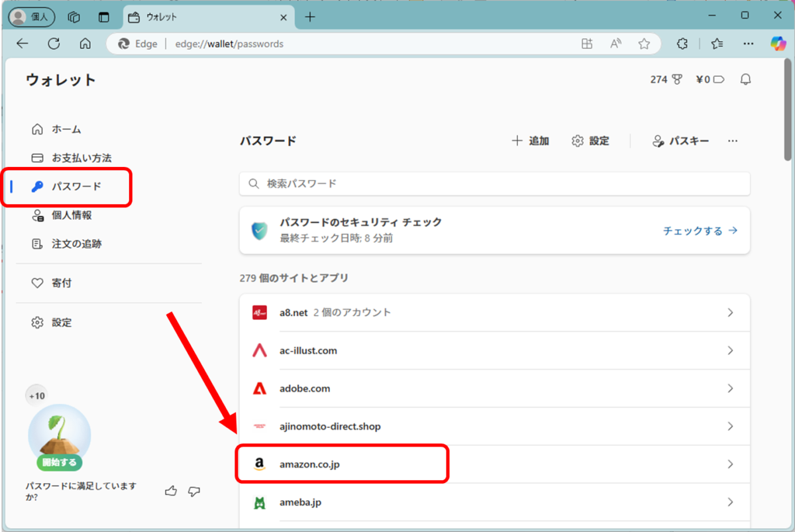
Task: Click the 検索パスワード search field
Action: pyautogui.click(x=494, y=184)
